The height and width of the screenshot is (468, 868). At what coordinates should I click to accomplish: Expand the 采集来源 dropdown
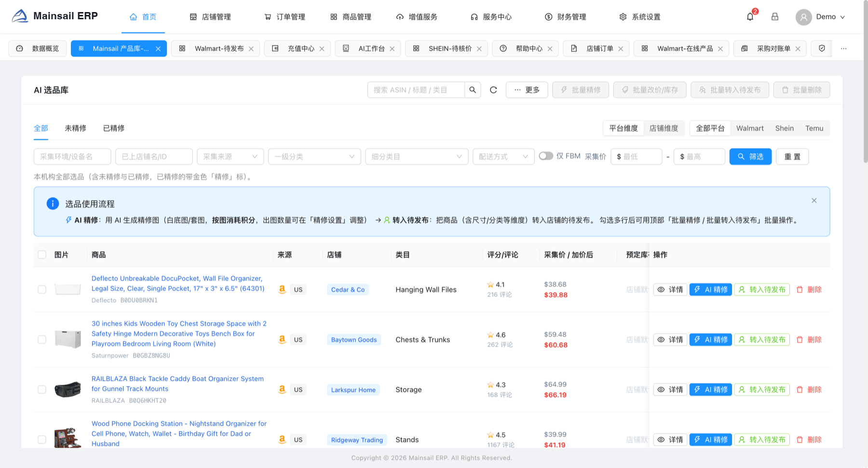click(231, 157)
